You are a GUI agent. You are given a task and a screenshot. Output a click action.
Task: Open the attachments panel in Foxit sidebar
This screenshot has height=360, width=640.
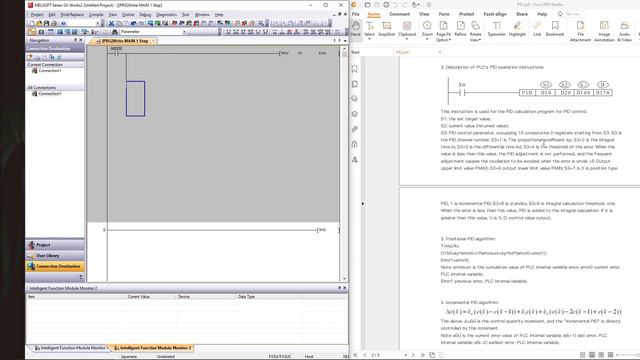[355, 129]
